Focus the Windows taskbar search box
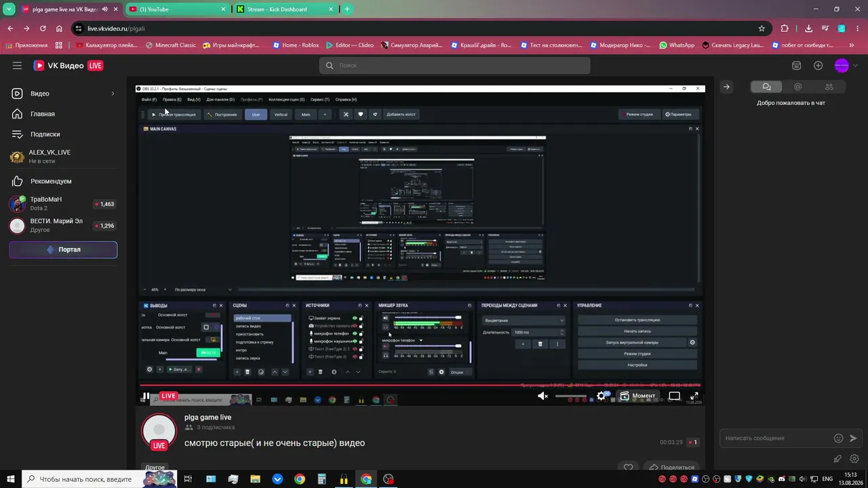This screenshot has width=868, height=488. point(99,479)
